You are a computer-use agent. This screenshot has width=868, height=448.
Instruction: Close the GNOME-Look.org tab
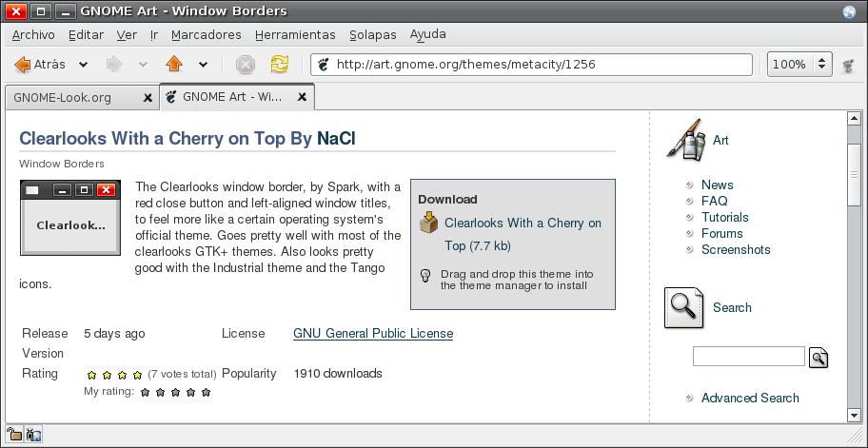click(x=148, y=98)
